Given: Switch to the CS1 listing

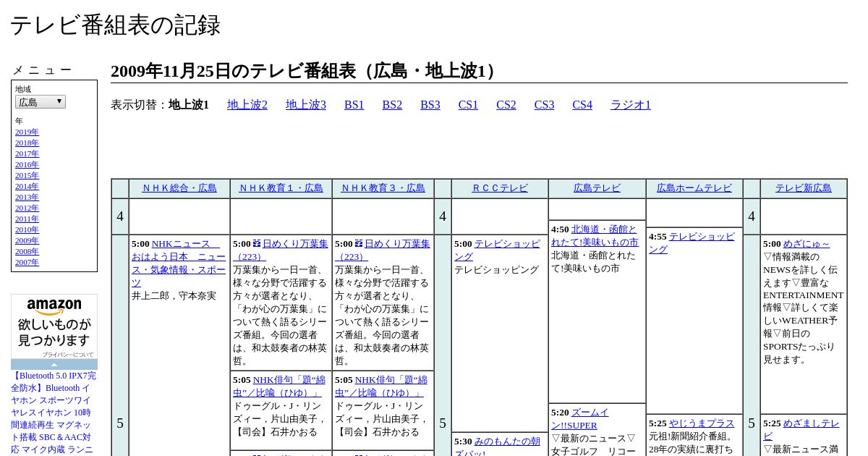Looking at the screenshot, I should 468,105.
